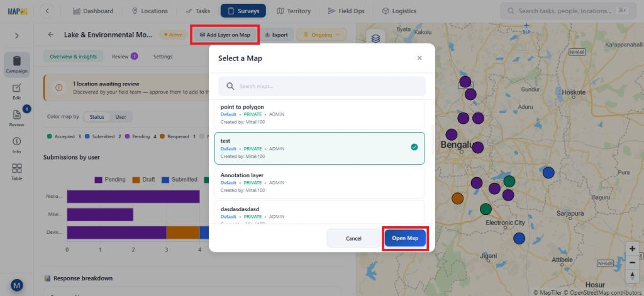The width and height of the screenshot is (644, 296).
Task: Close the Select a Map dialog
Action: pos(419,58)
